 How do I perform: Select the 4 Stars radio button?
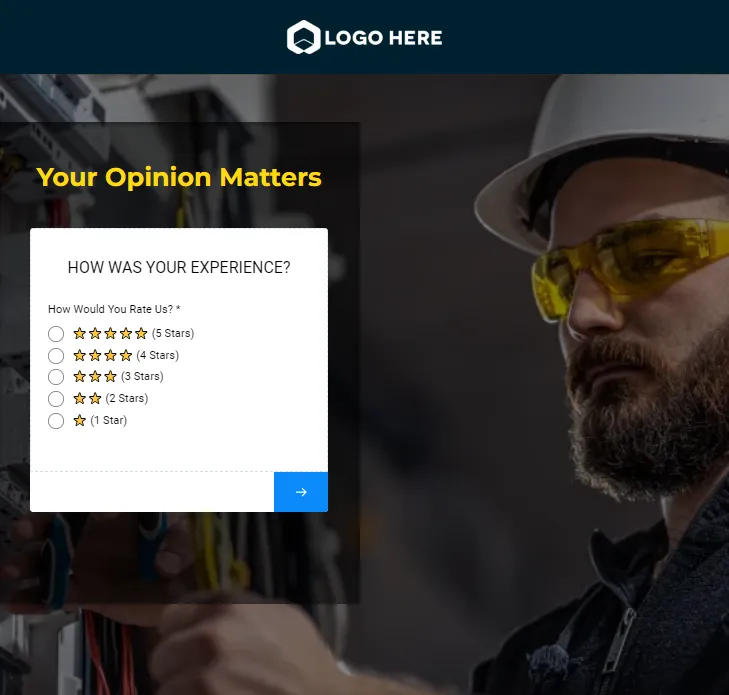click(56, 356)
